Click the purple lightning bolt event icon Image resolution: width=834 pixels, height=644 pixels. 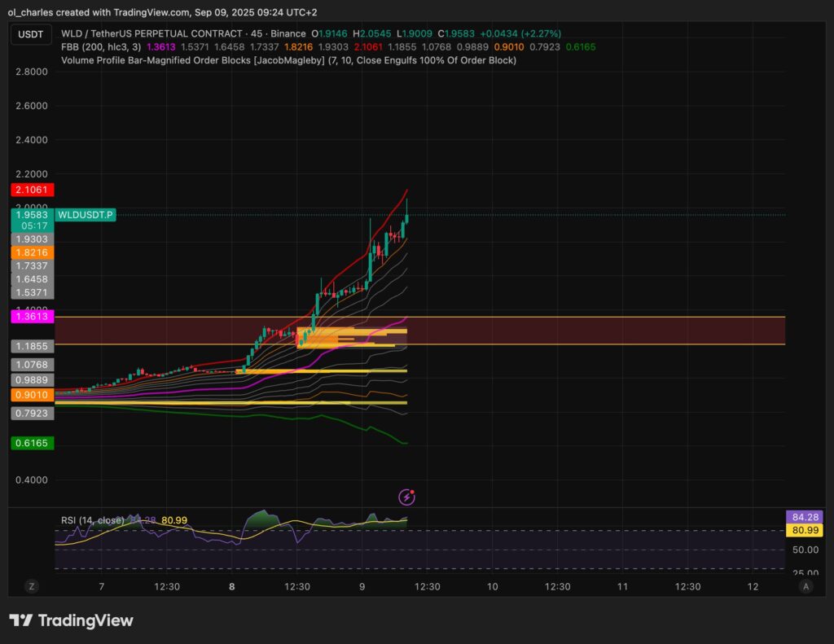point(406,497)
